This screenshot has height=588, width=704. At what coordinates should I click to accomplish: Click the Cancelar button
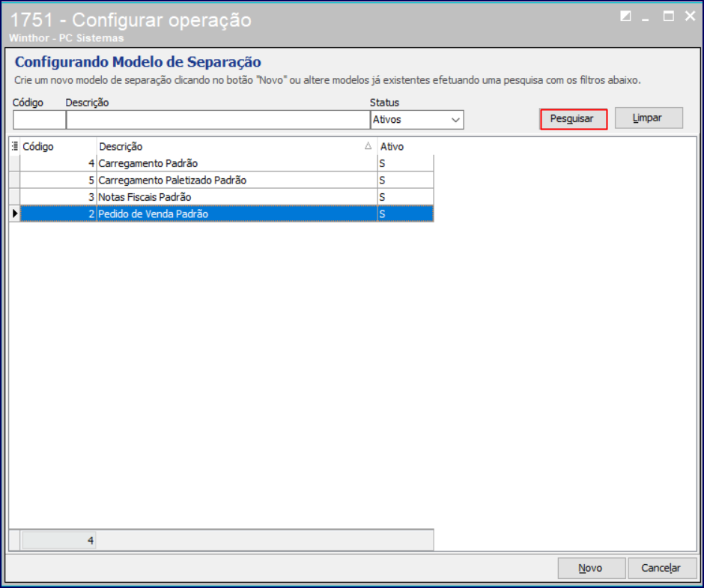click(x=662, y=569)
